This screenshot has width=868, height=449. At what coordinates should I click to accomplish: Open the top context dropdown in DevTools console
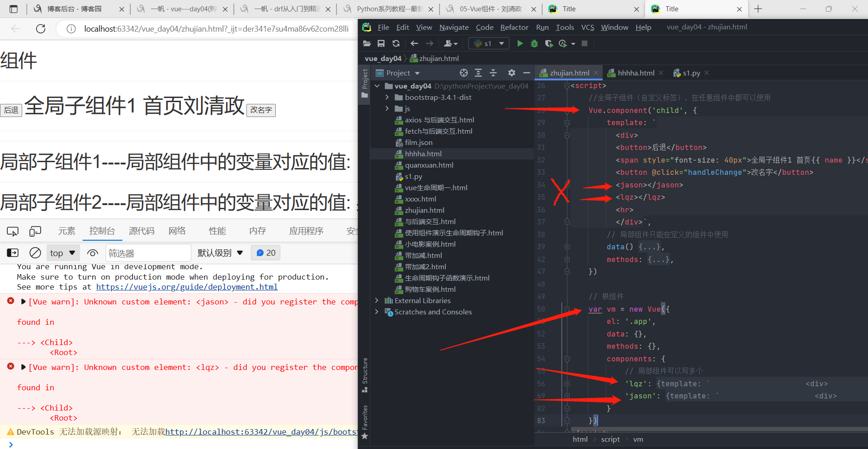[x=63, y=253]
